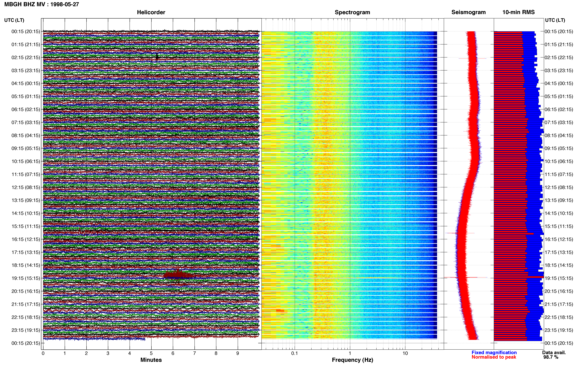Image resolution: width=588 pixels, height=368 pixels.
Task: Click left time label 19:15 (15:15)
Action: [x=26, y=278]
